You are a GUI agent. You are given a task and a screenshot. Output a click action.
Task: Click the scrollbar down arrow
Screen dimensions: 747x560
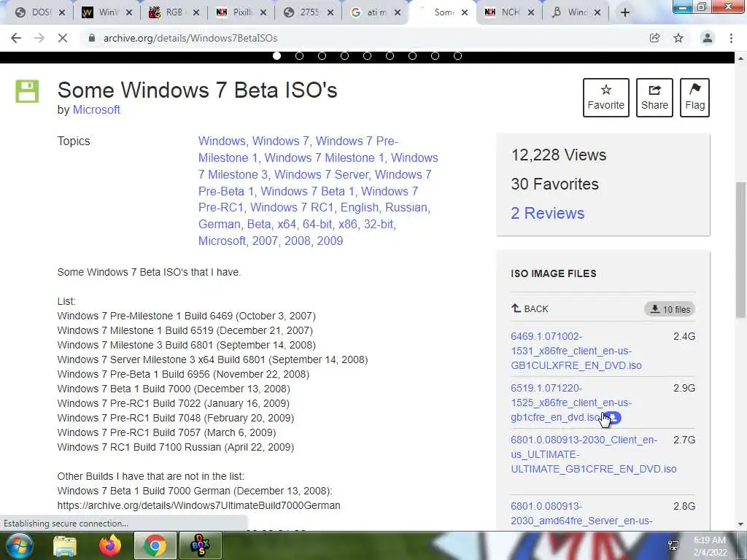click(x=740, y=524)
